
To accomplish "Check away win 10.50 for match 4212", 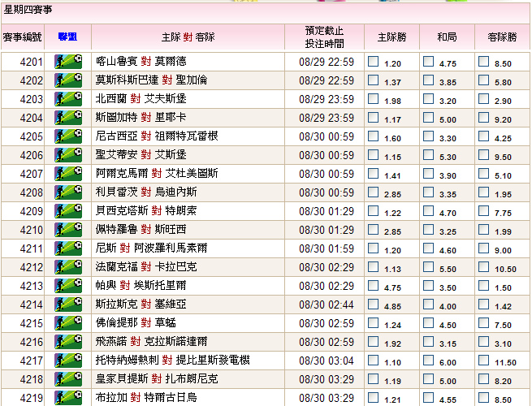I will tap(483, 266).
